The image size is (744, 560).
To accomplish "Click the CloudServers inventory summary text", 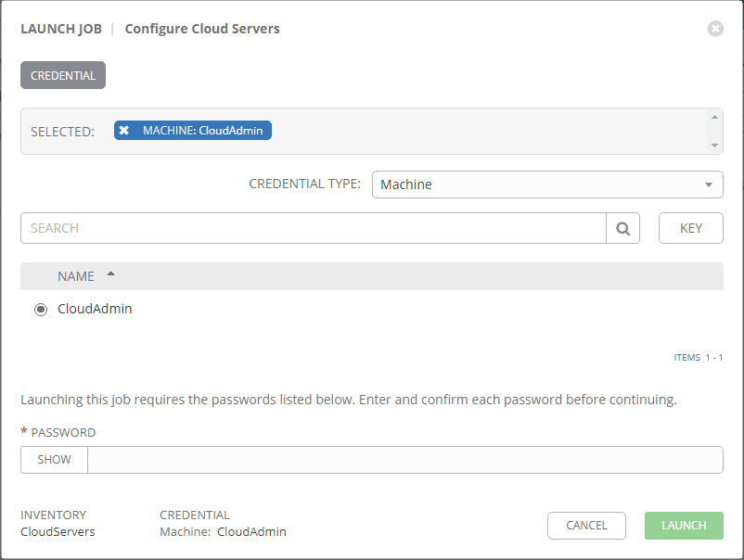I will [x=58, y=532].
